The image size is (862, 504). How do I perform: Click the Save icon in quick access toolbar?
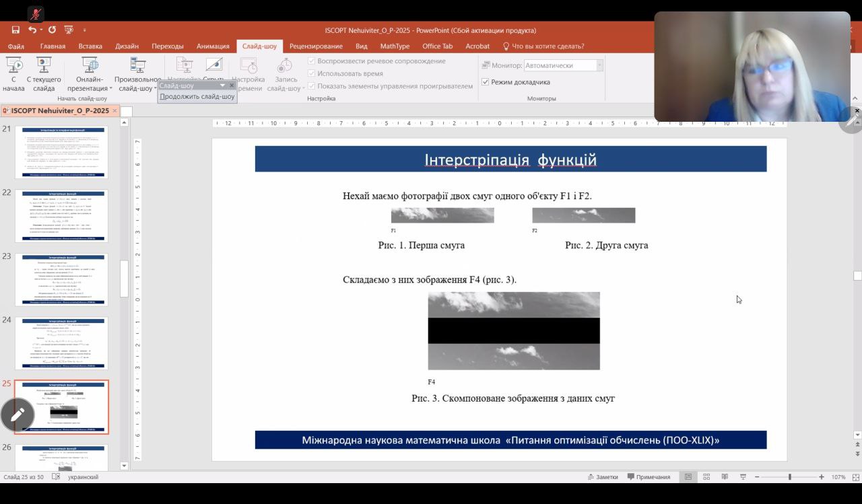[x=15, y=30]
